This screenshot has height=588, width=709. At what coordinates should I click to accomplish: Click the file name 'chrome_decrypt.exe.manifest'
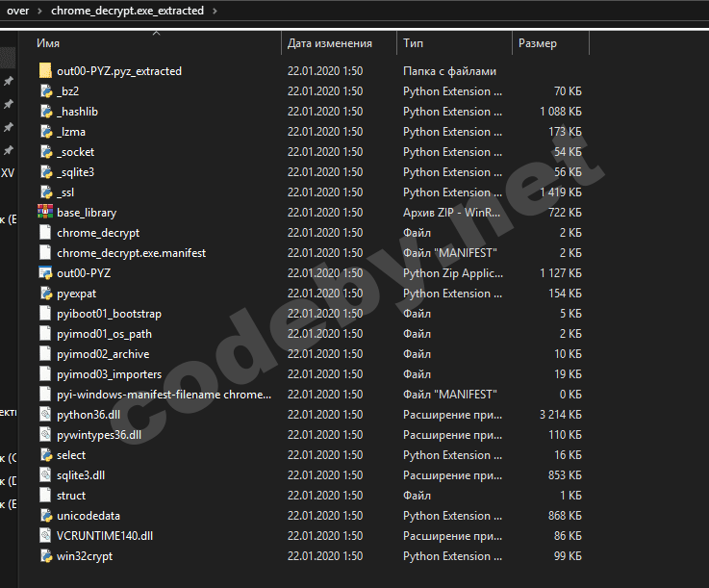click(131, 253)
